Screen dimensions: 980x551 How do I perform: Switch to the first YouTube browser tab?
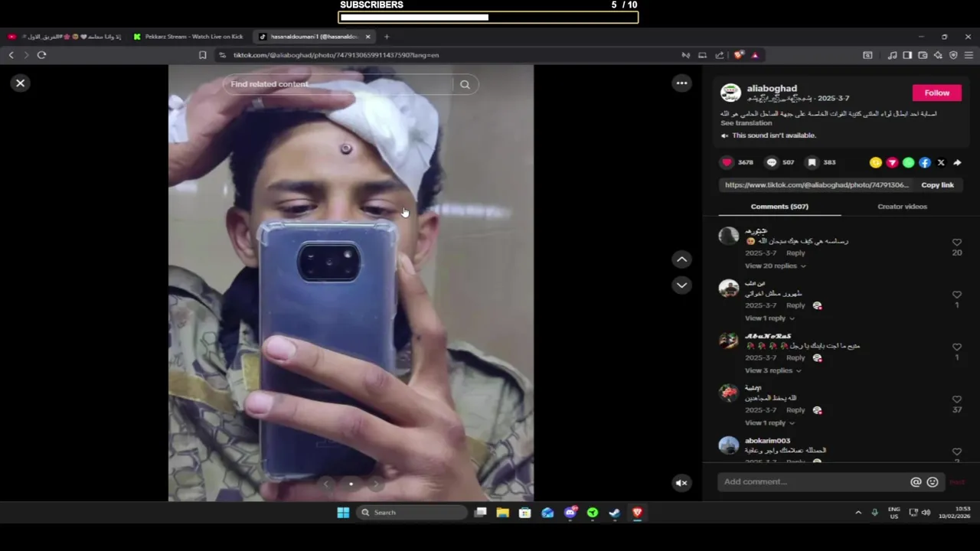coord(64,37)
